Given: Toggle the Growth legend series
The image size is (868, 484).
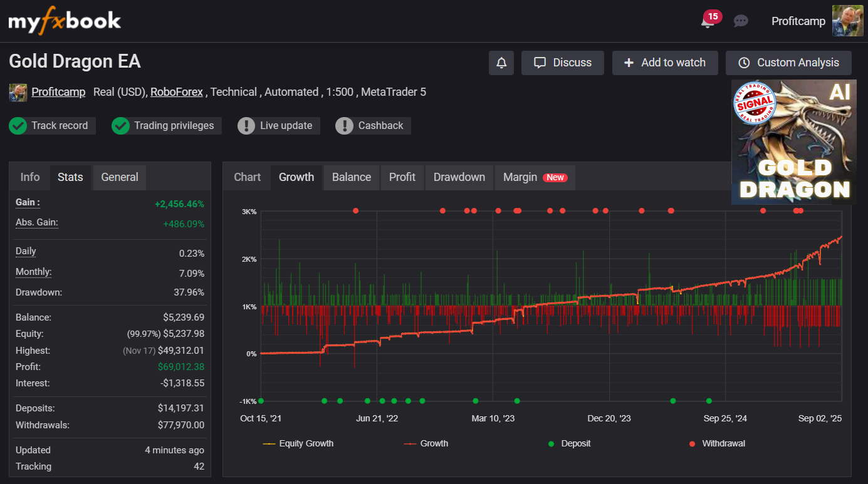Looking at the screenshot, I should [426, 443].
